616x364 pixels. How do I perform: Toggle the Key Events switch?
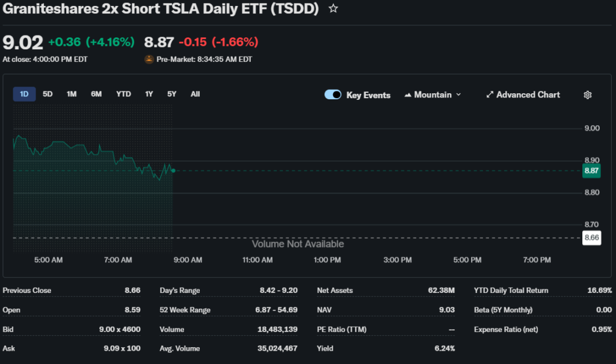(x=333, y=95)
